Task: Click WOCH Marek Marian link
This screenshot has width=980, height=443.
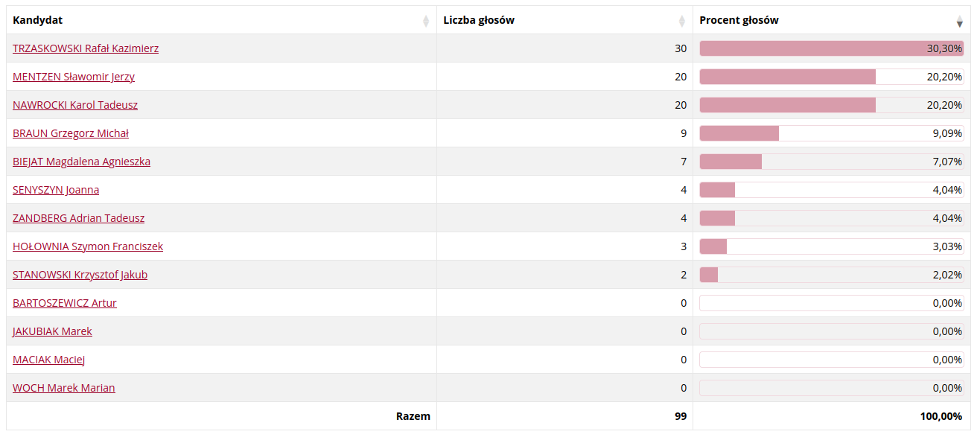Action: tap(64, 388)
